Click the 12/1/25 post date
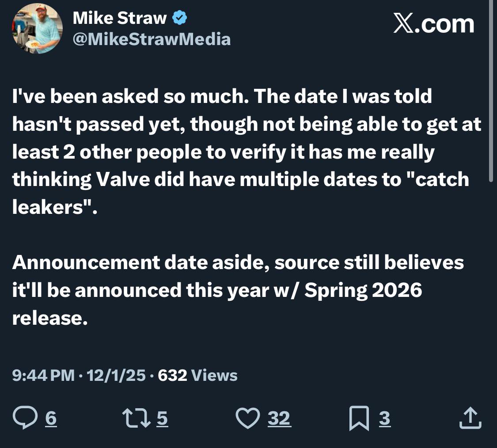This screenshot has width=497, height=448. coord(116,376)
